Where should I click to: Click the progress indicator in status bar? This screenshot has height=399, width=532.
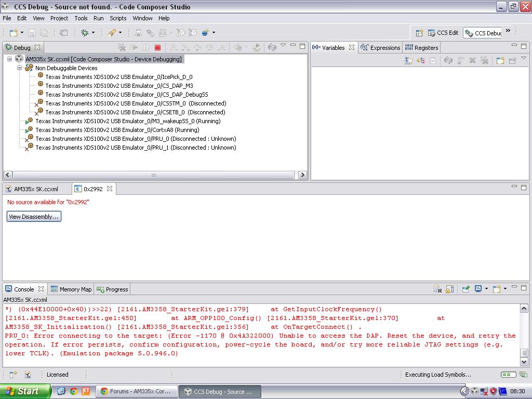[508, 375]
